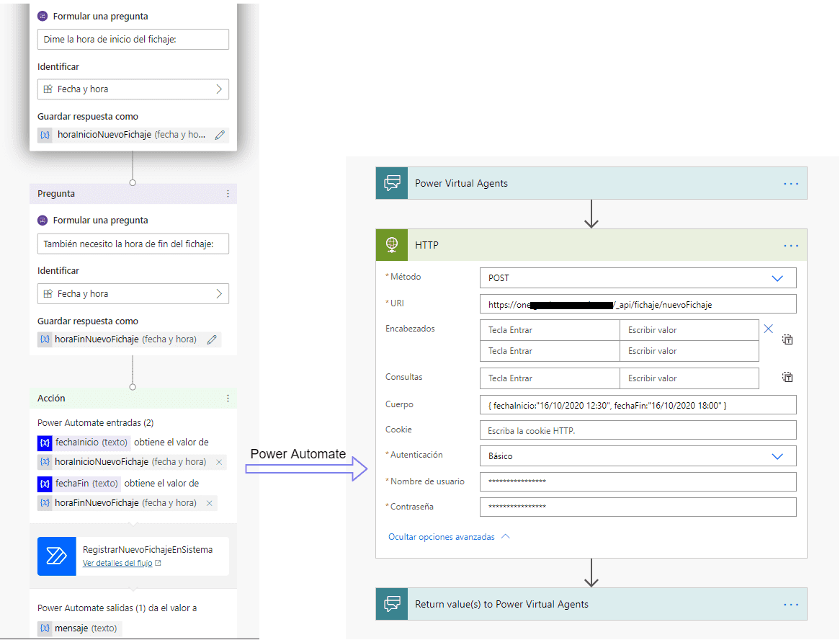Image resolution: width=840 pixels, height=640 pixels.
Task: Click Consultas Tecla Entrar key field
Action: [550, 378]
